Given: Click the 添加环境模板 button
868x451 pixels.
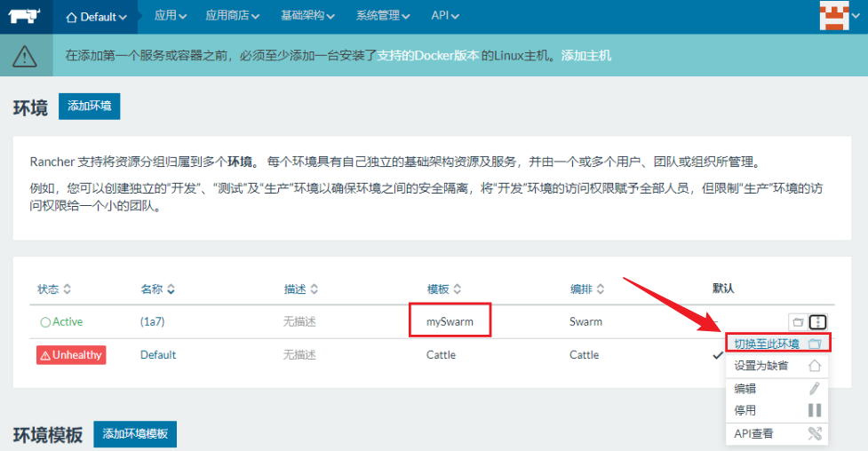Looking at the screenshot, I should (x=135, y=434).
